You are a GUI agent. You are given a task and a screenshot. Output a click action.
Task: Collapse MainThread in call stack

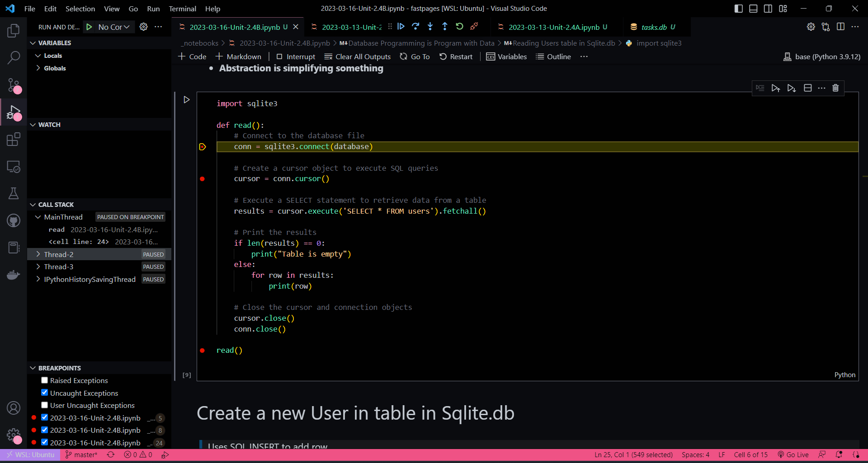point(38,217)
